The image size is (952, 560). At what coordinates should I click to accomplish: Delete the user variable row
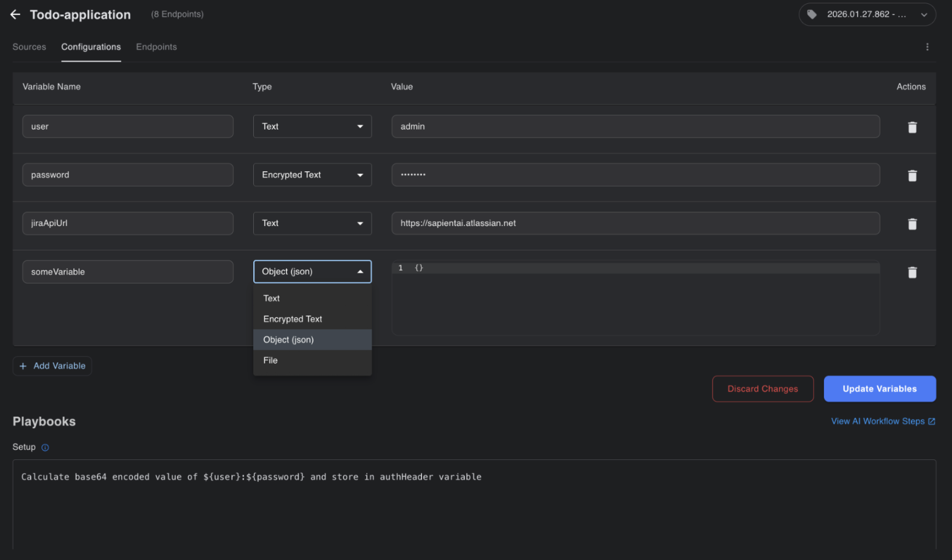tap(912, 127)
